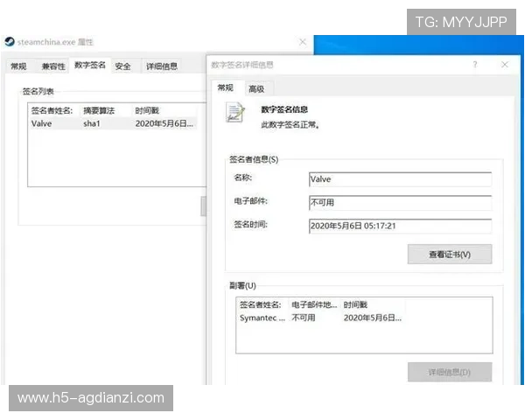Open the 安全 tab
Viewport: 525px width, 420px height.
coord(122,66)
